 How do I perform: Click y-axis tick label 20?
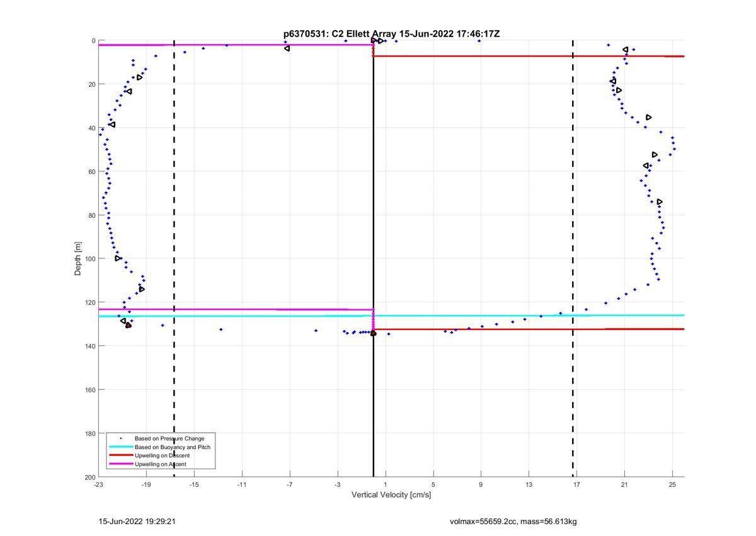92,84
